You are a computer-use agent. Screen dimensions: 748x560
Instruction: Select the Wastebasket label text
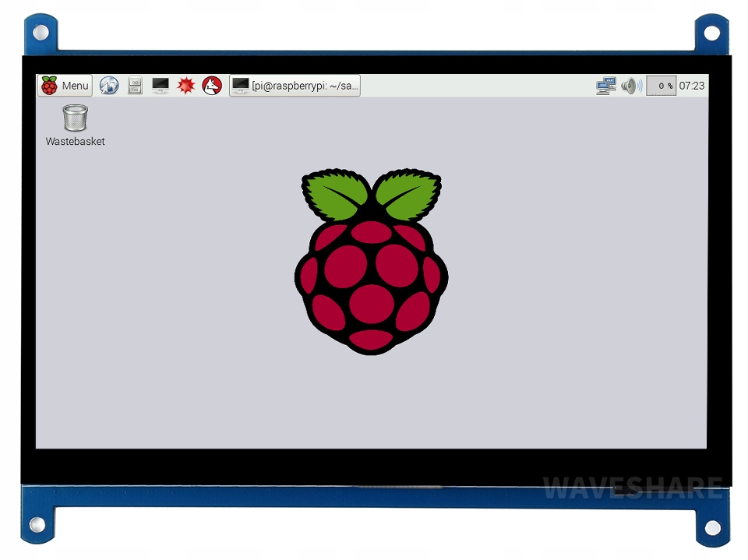75,141
